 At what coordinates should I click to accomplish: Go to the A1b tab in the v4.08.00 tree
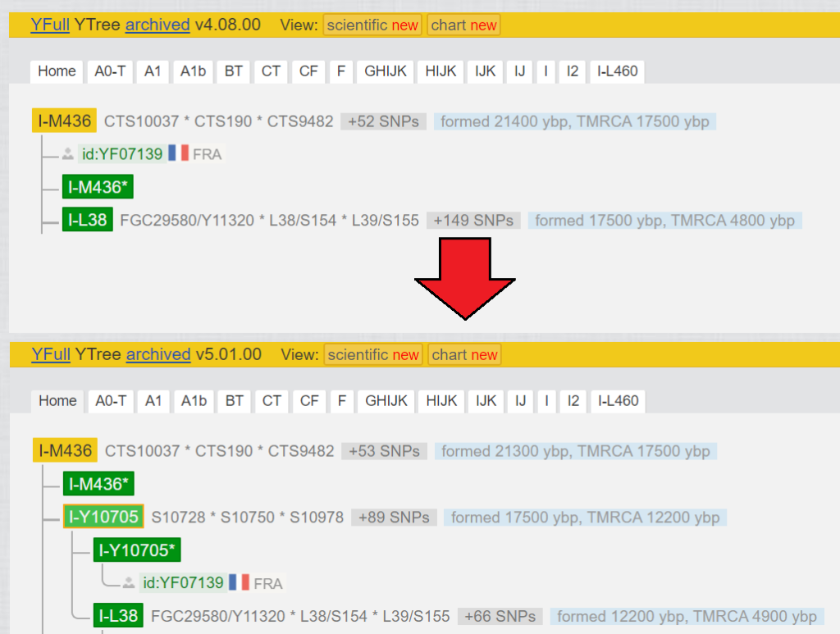(x=193, y=71)
